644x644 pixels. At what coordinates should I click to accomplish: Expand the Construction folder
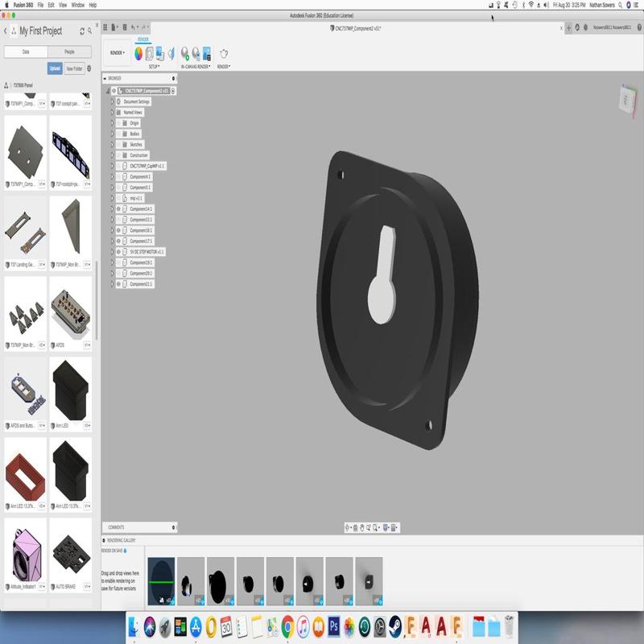[112, 155]
